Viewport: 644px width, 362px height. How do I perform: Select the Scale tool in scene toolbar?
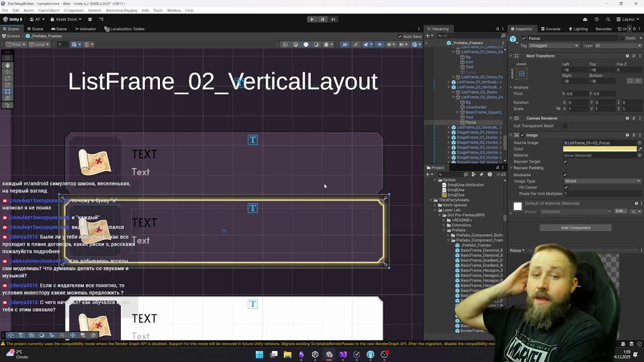pyautogui.click(x=8, y=85)
